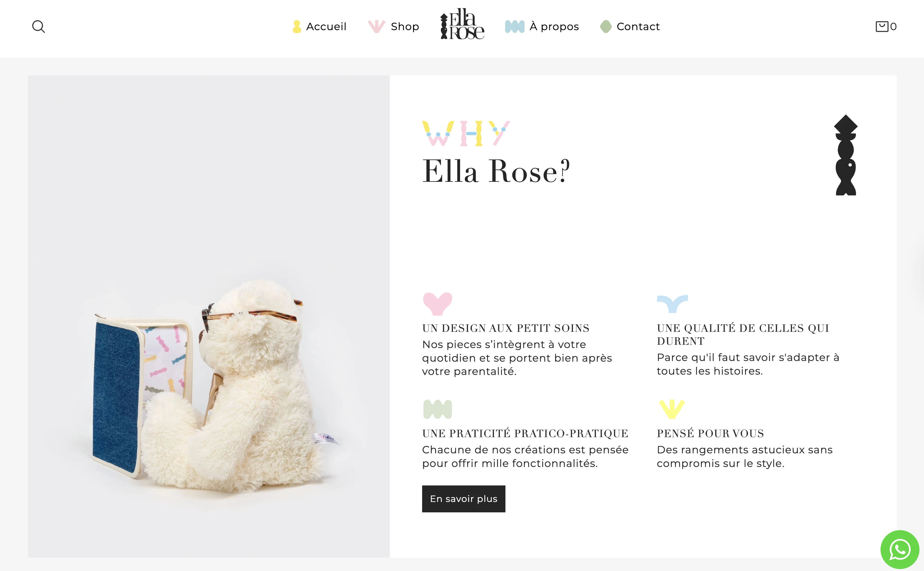
Task: Open the Shop menu item
Action: pyautogui.click(x=405, y=27)
